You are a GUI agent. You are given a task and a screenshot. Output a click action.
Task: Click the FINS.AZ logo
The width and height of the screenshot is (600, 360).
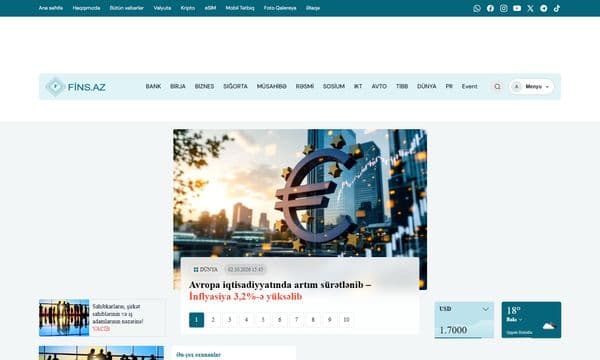tap(76, 87)
